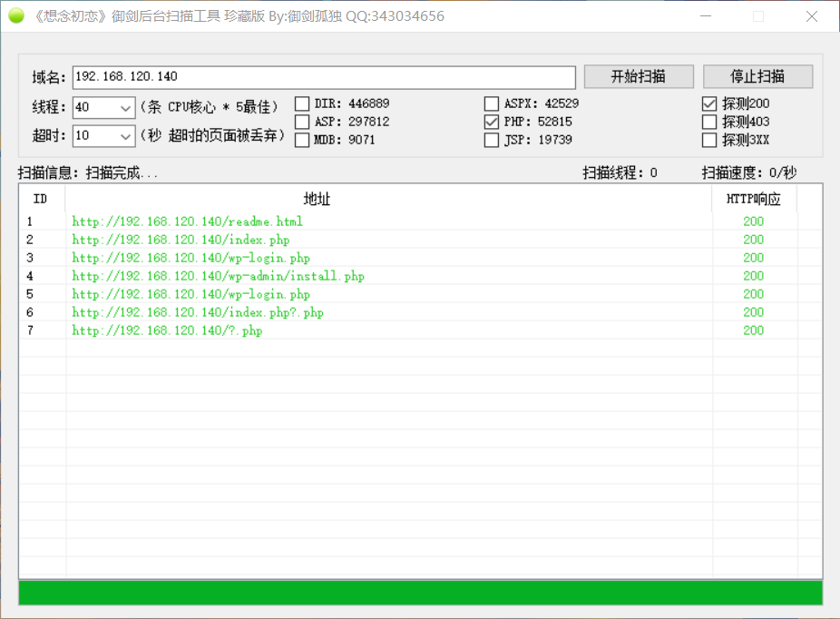Click the 地址 address column header
The image size is (840, 619).
click(388, 199)
